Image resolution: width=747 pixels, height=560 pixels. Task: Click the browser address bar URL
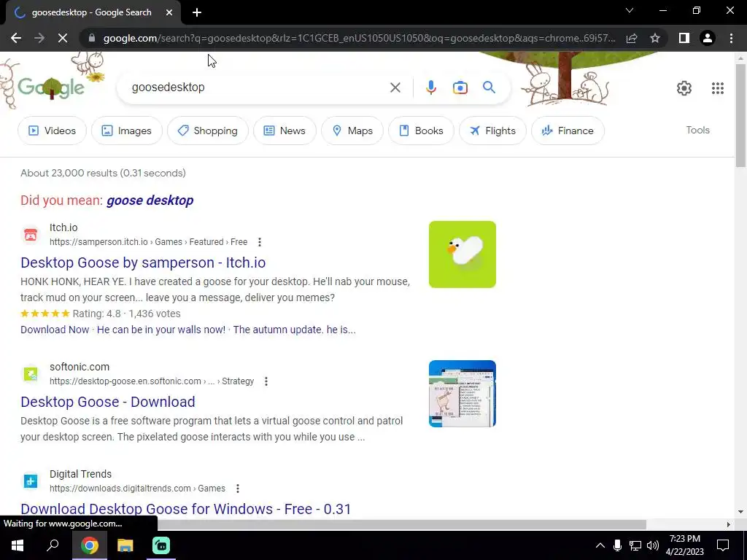click(359, 38)
